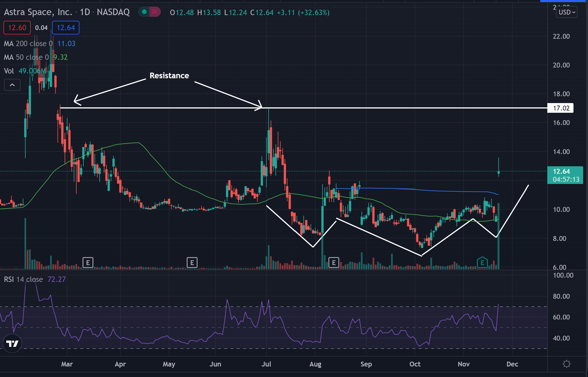Click the TradingView logo icon
The image size is (588, 377).
click(x=12, y=343)
